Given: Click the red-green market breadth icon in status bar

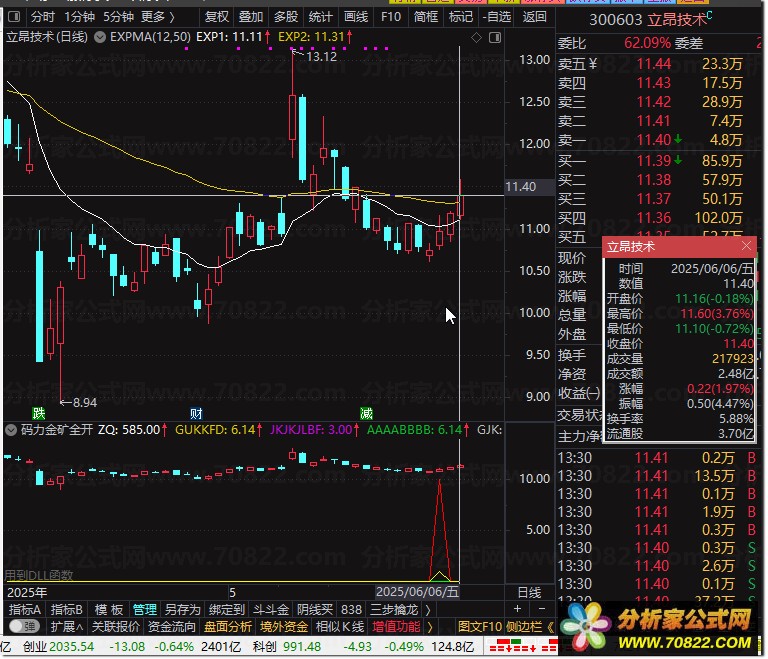Looking at the screenshot, I should 523,646.
